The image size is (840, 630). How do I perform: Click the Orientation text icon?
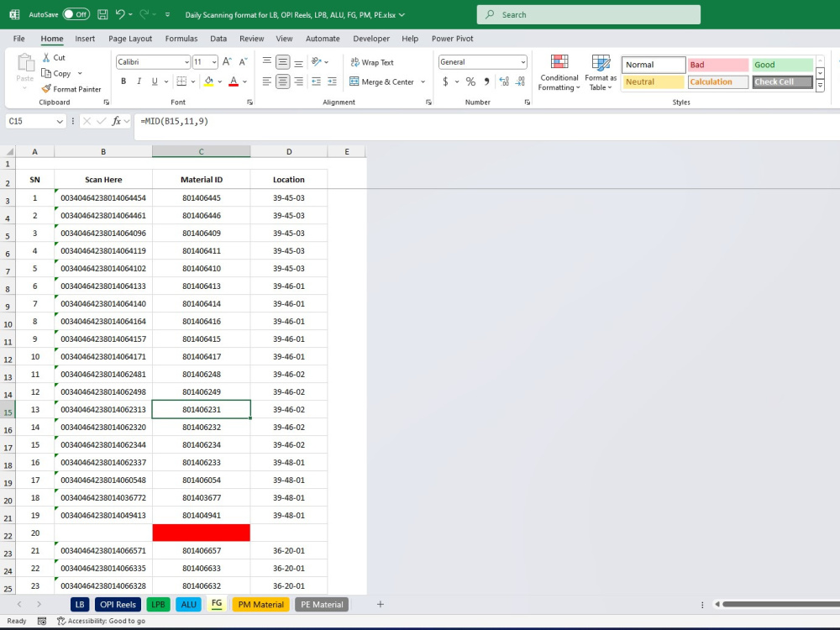317,62
